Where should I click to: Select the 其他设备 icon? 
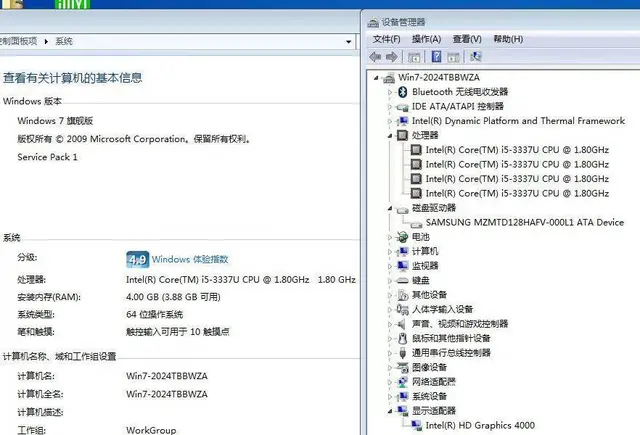point(402,295)
